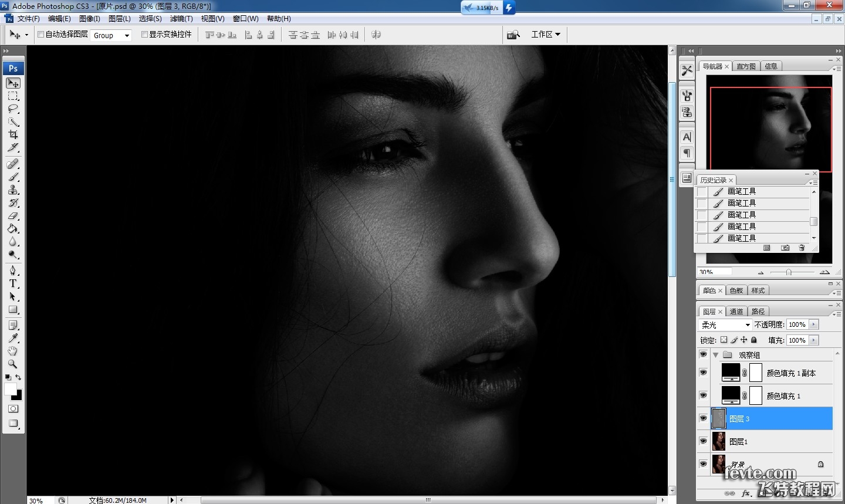Open the Layers panel flyout menu
This screenshot has height=504, width=845.
837,314
